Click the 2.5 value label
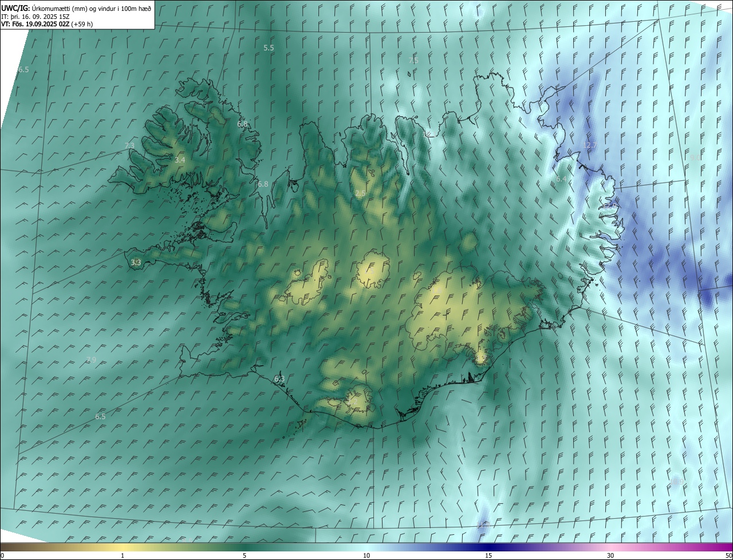 tap(360, 194)
